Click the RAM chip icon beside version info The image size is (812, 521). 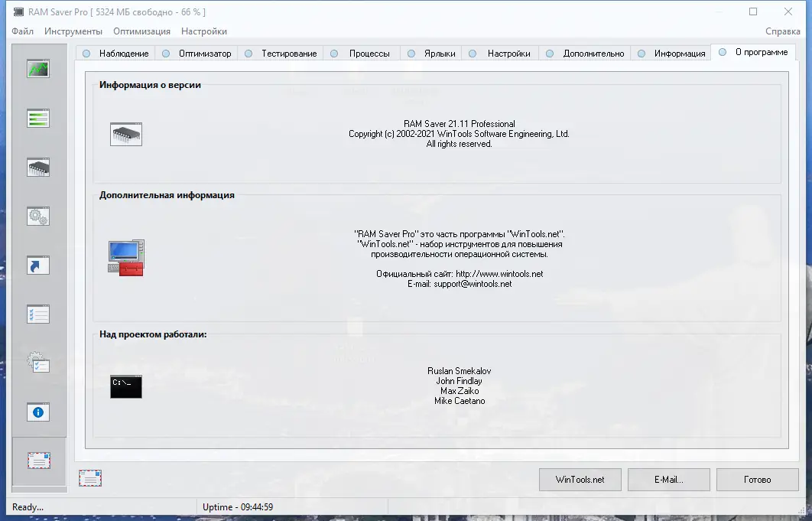[125, 133]
